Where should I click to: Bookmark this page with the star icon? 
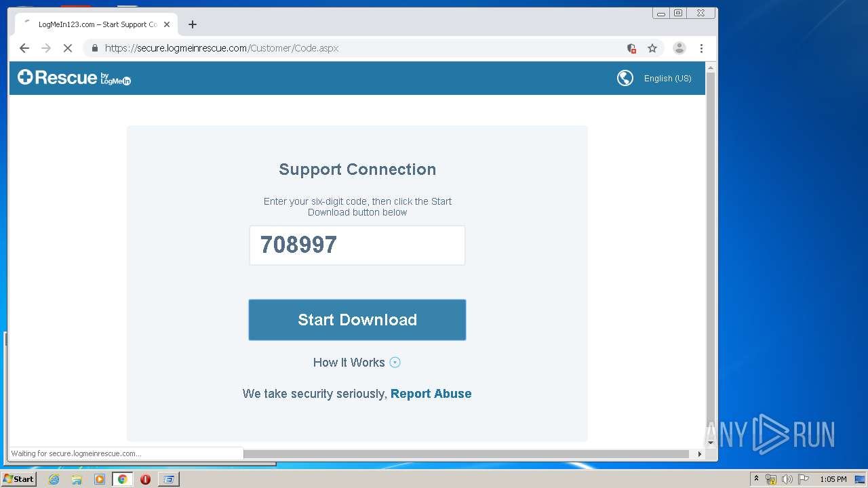click(x=652, y=48)
